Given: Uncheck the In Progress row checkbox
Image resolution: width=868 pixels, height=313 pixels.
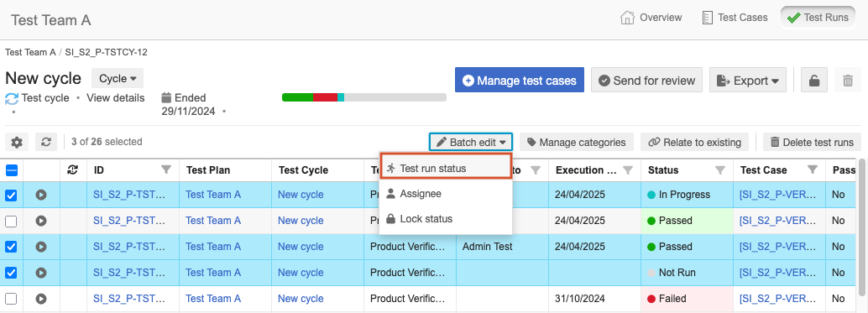Looking at the screenshot, I should [11, 196].
